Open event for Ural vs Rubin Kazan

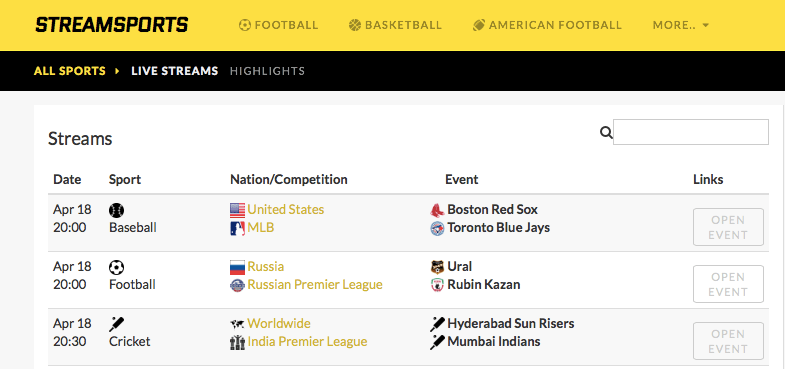[x=728, y=284]
